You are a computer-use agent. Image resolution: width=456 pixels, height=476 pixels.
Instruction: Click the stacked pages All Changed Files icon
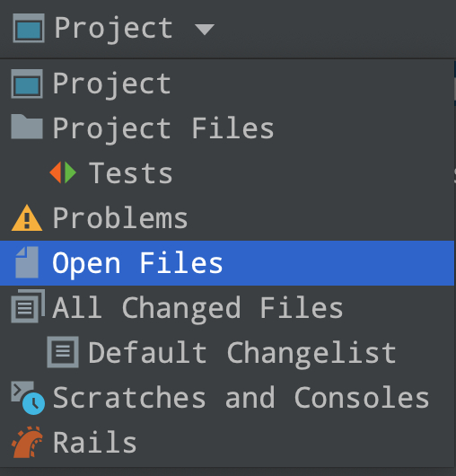(x=28, y=306)
